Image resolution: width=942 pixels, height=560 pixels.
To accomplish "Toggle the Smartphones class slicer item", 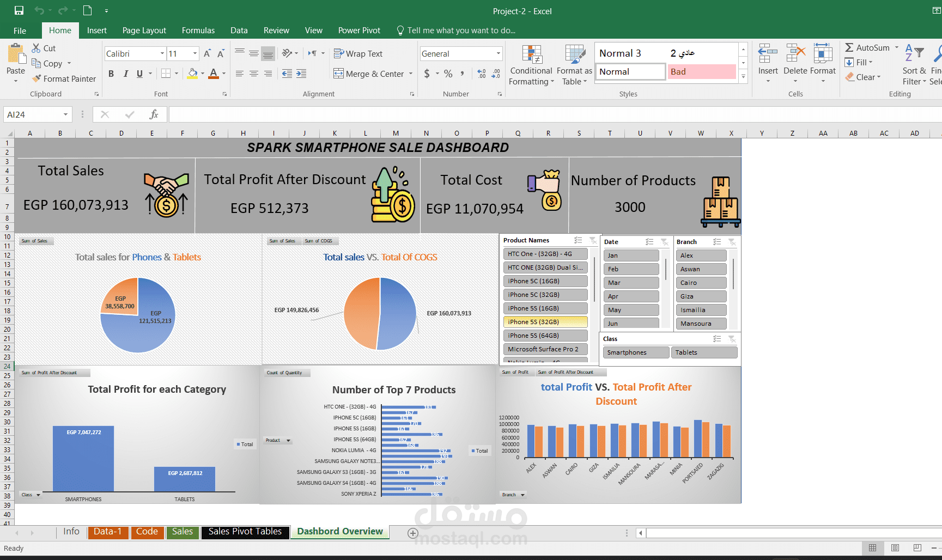I will 636,352.
